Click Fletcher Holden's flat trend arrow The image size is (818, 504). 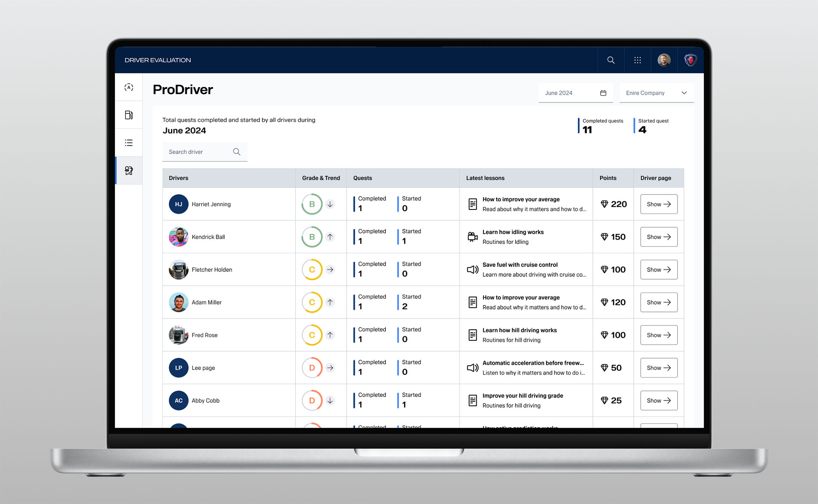[x=330, y=269]
